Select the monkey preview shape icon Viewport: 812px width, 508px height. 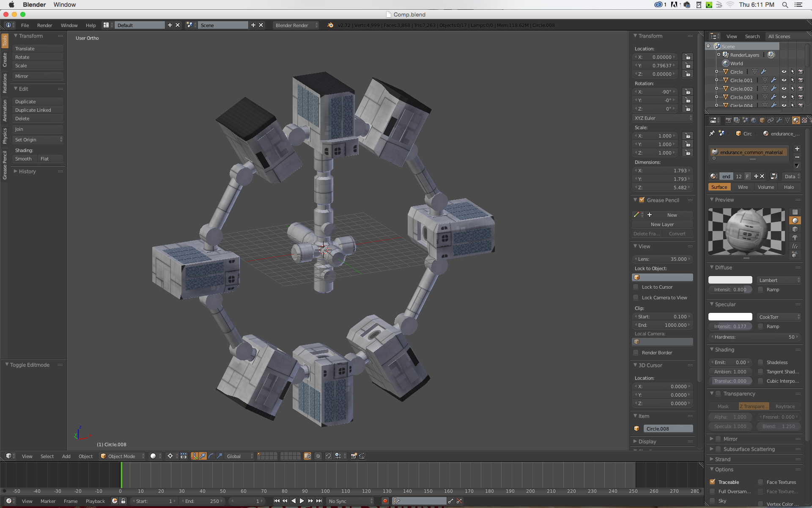coord(795,237)
